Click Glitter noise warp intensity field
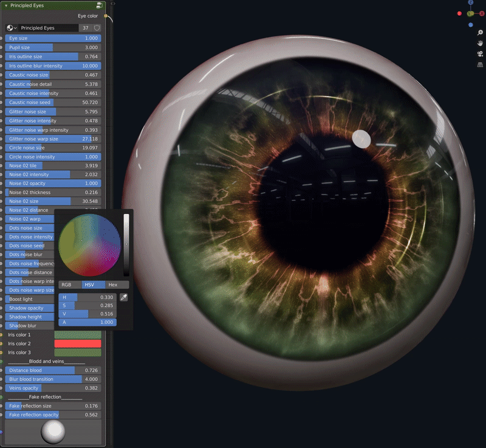 coord(53,130)
